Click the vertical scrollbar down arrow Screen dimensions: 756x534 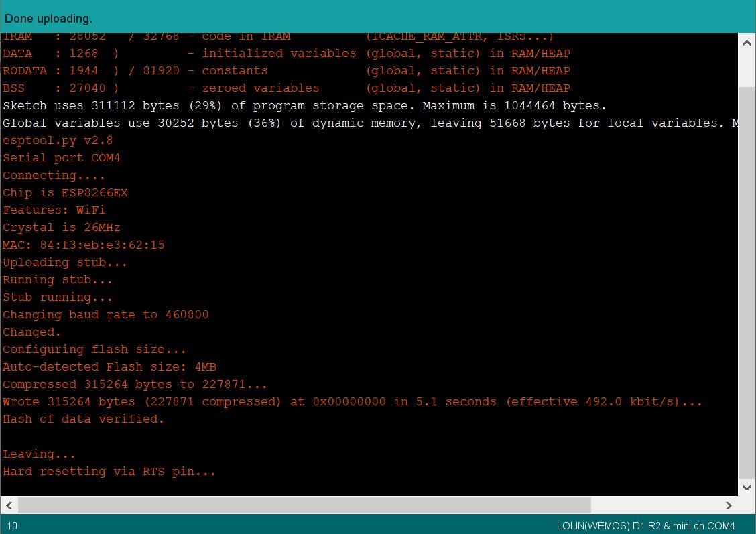(746, 488)
